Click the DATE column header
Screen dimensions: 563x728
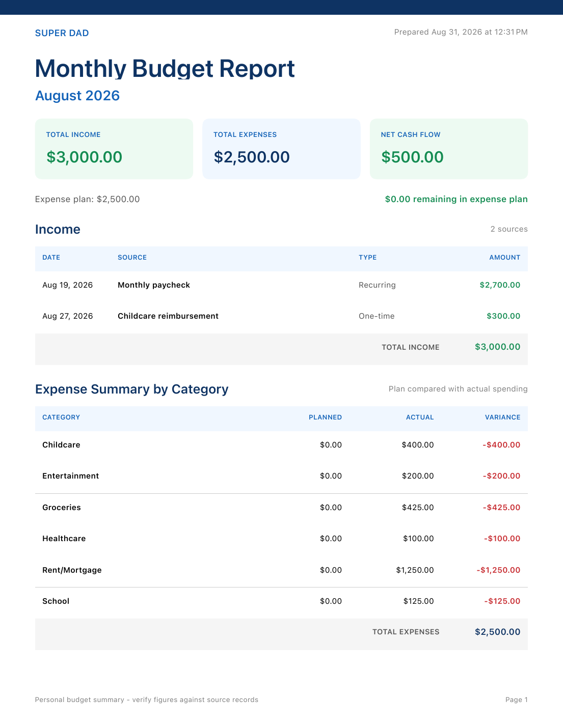(51, 258)
